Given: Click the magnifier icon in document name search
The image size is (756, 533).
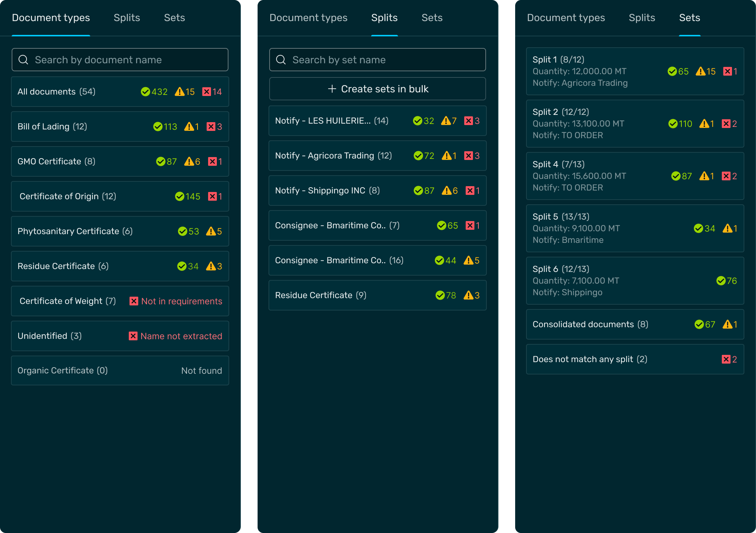Looking at the screenshot, I should pyautogui.click(x=23, y=60).
